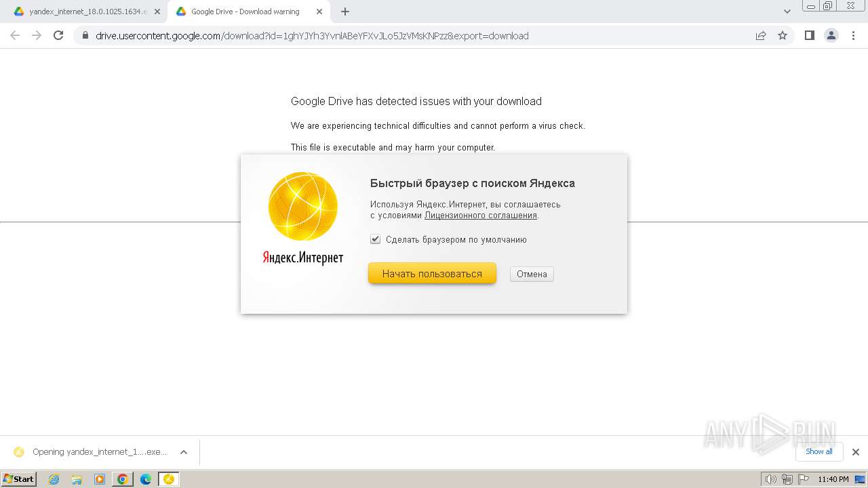868x488 pixels.
Task: Click the heading 'Google Drive has detected issues with your download'
Action: [416, 102]
